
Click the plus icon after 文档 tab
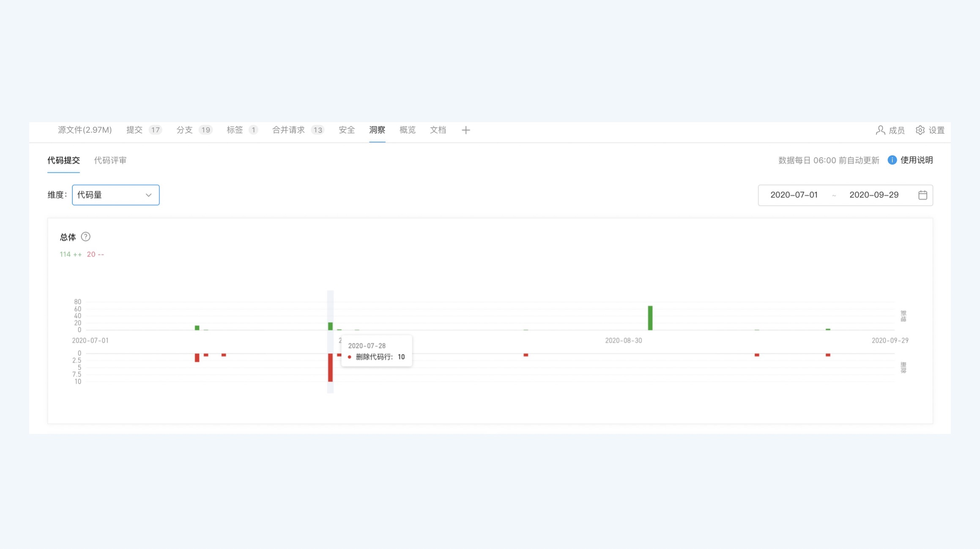(x=465, y=130)
